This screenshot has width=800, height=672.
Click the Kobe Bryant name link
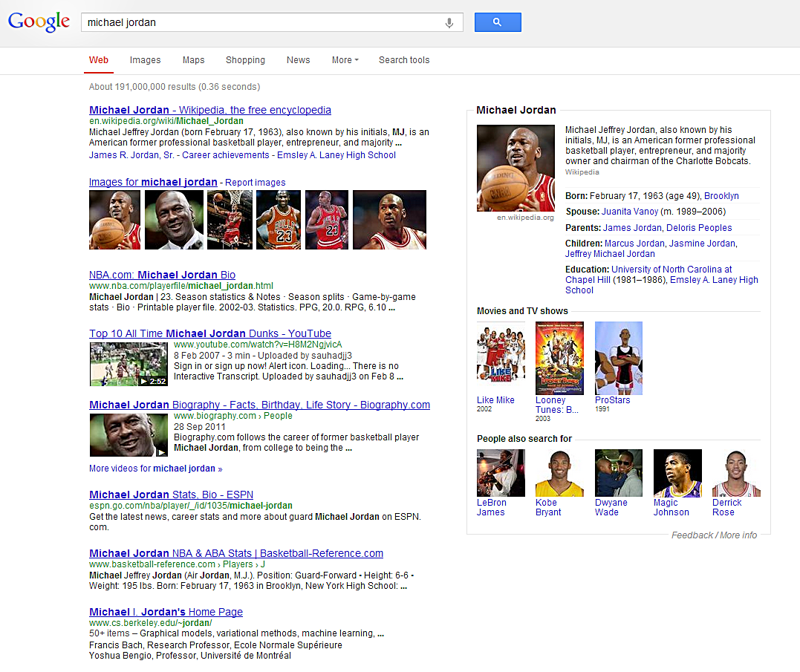pyautogui.click(x=548, y=507)
